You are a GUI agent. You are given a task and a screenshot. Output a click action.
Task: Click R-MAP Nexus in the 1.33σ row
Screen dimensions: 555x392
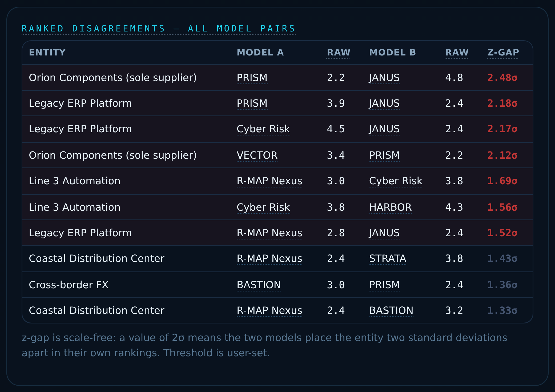click(x=269, y=311)
